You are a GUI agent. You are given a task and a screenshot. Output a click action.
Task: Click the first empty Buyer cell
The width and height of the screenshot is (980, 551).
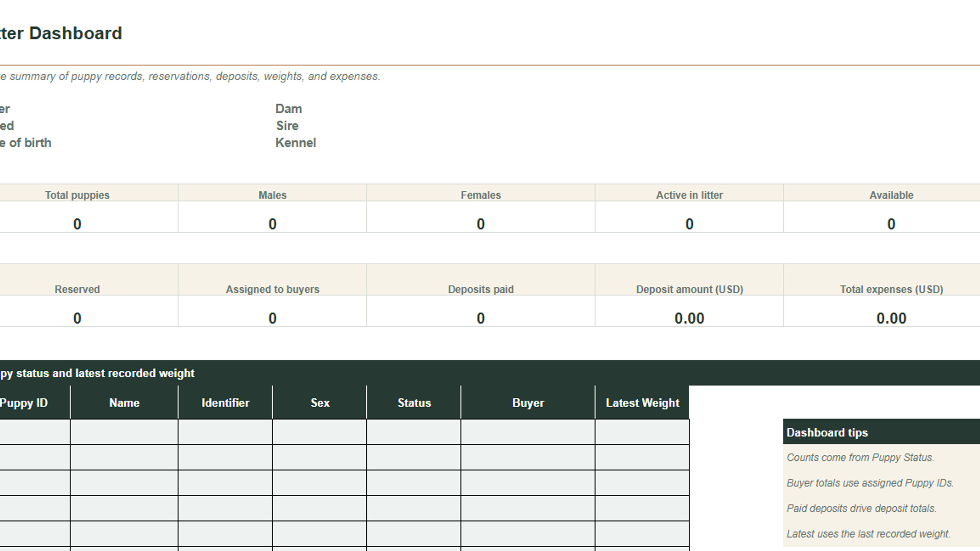tap(528, 432)
